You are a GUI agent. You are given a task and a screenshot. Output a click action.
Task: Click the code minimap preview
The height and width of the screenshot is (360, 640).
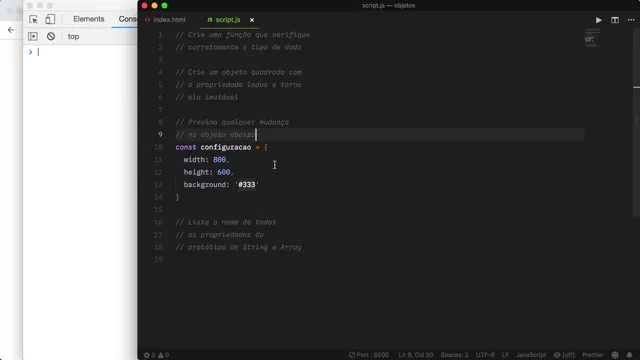592,38
